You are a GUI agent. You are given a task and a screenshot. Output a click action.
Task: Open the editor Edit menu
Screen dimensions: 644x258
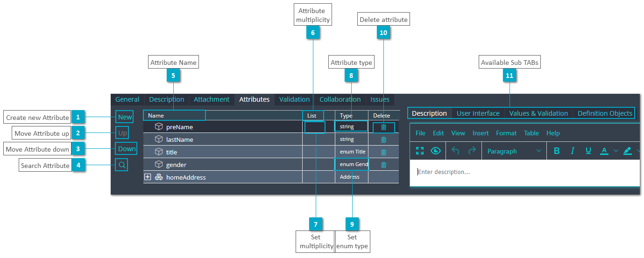tap(438, 133)
